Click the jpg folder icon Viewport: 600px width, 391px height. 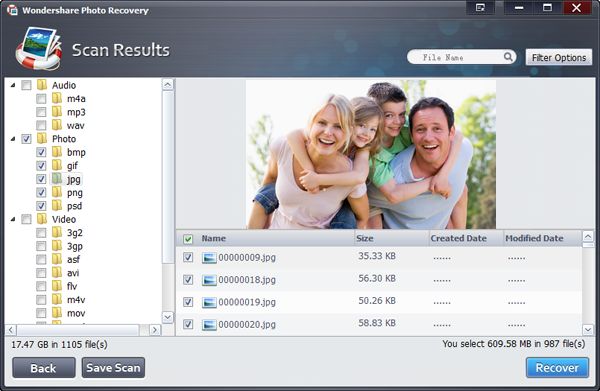tap(57, 179)
